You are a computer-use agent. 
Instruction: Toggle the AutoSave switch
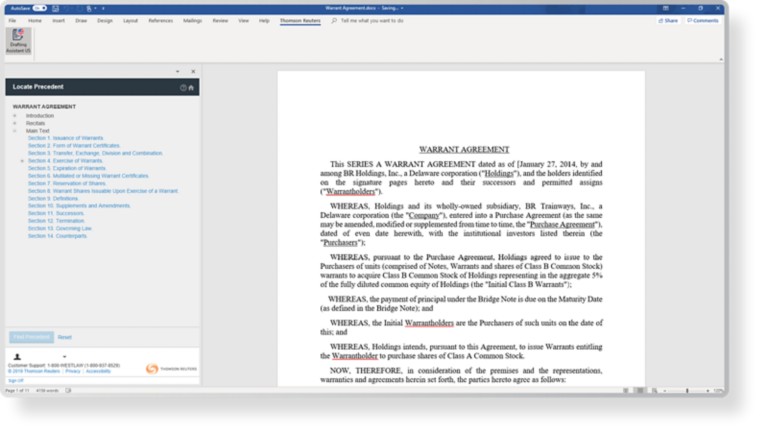40,8
